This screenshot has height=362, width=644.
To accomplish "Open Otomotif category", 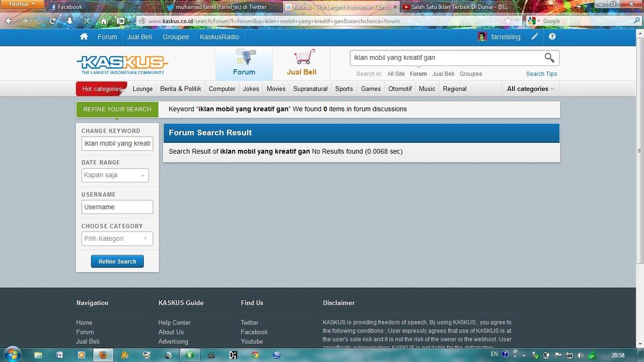I will (400, 88).
